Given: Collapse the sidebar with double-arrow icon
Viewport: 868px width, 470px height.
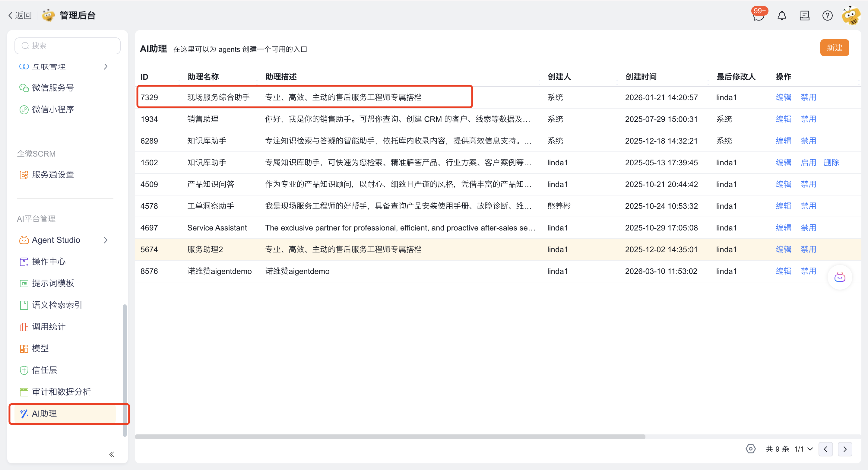Looking at the screenshot, I should click(x=112, y=454).
